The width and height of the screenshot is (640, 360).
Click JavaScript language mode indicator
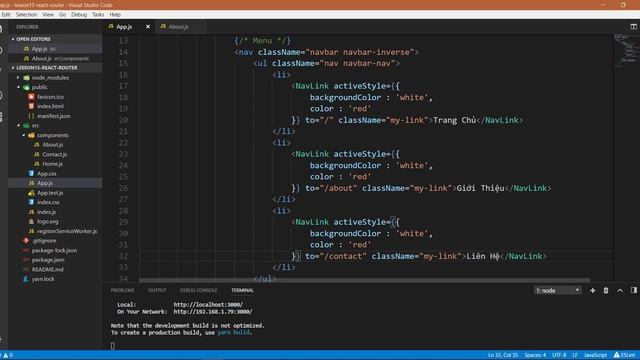coord(596,355)
